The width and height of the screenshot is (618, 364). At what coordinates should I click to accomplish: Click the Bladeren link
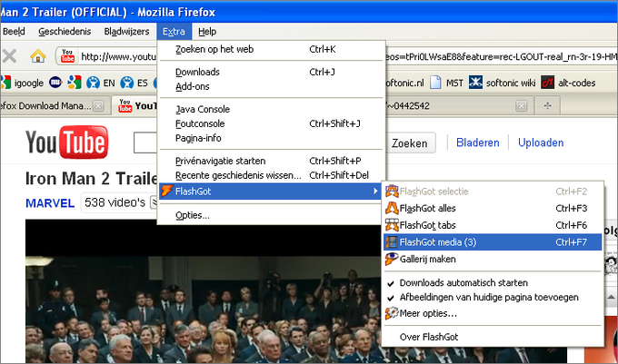point(478,143)
